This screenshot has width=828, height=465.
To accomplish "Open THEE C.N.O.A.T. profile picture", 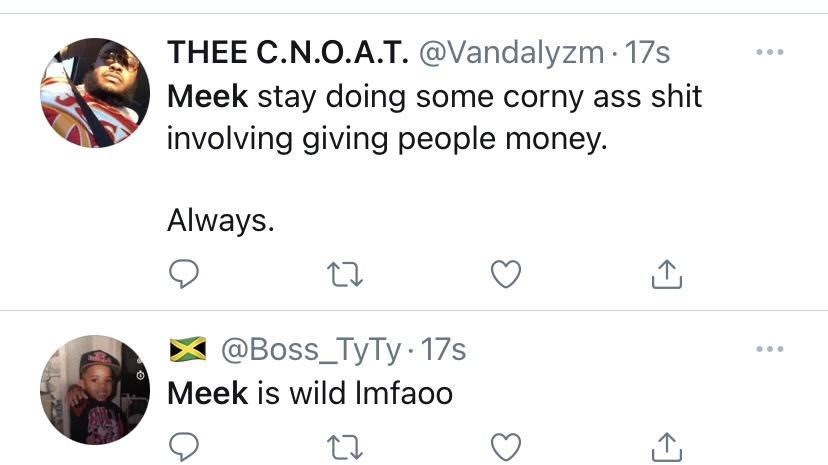I will point(95,93).
